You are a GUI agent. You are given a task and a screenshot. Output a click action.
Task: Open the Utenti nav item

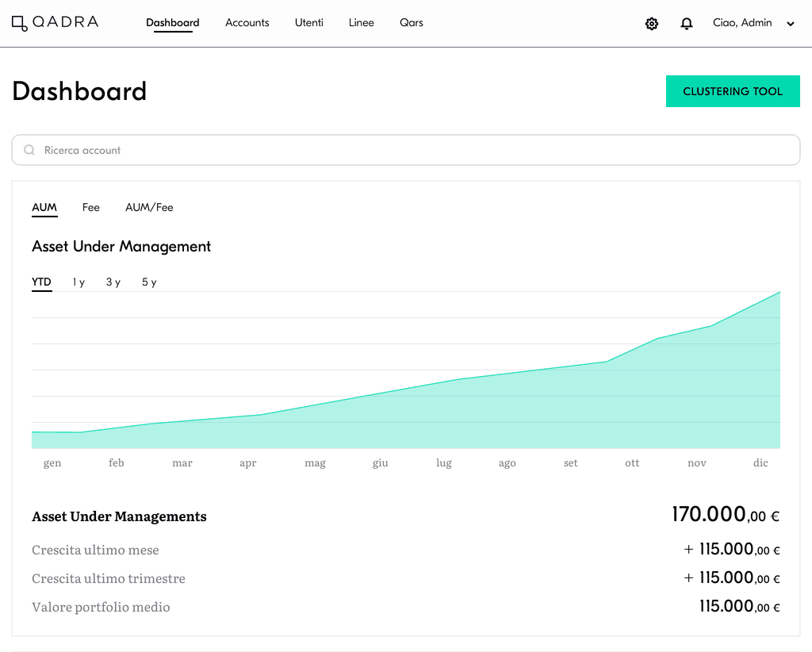pyautogui.click(x=309, y=23)
